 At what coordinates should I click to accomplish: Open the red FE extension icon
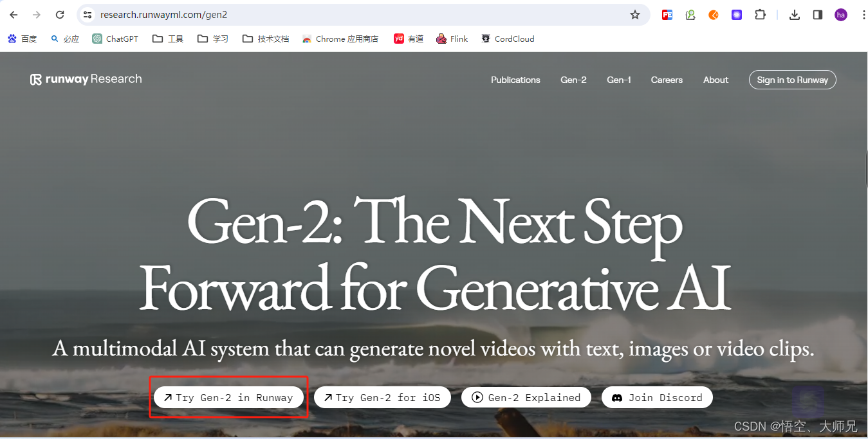667,15
